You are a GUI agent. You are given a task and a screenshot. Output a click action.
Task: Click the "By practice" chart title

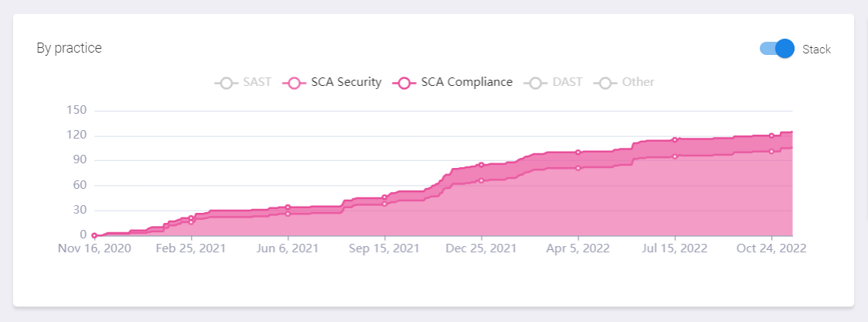(69, 48)
